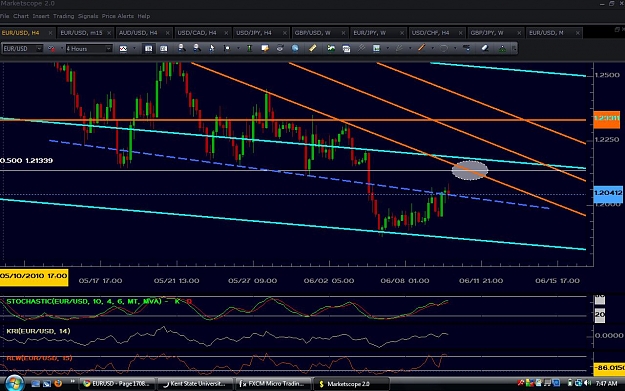Click the grey disc icon before the globe
625x391 pixels.
[280, 48]
